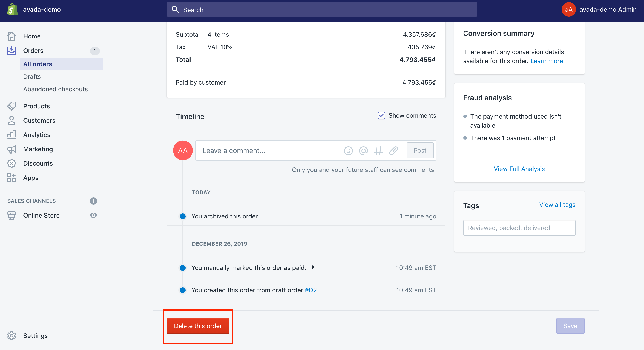Image resolution: width=644 pixels, height=350 pixels.
Task: Click the Orders icon in sidebar
Action: coord(12,50)
